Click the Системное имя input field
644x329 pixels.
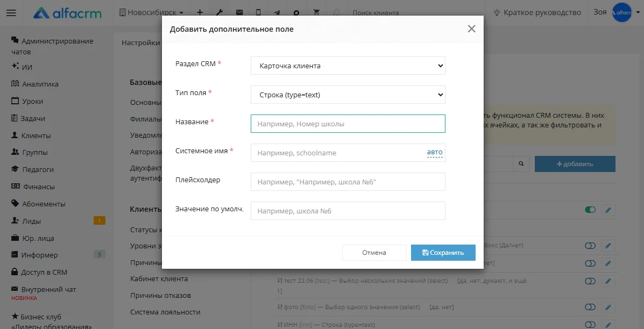[348, 153]
